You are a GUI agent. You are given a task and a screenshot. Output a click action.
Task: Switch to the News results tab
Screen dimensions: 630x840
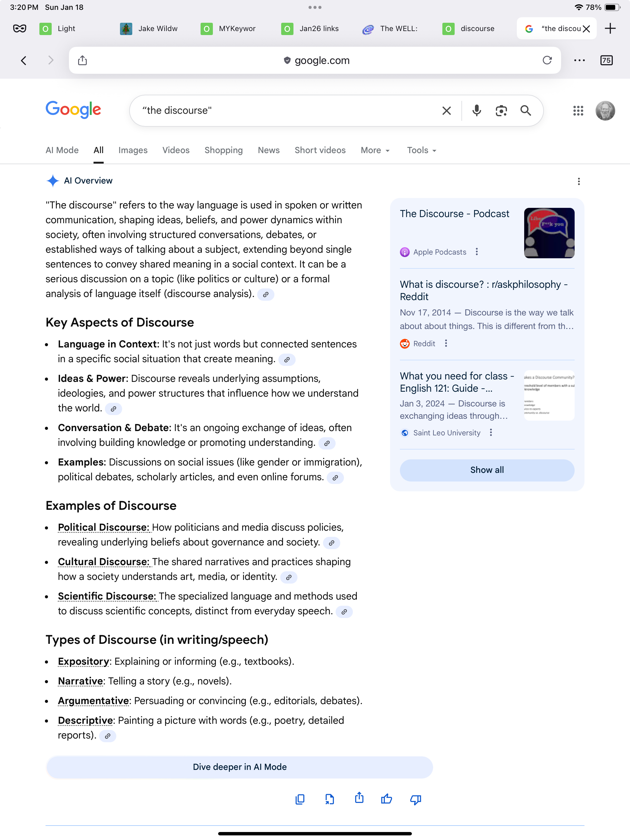click(269, 150)
